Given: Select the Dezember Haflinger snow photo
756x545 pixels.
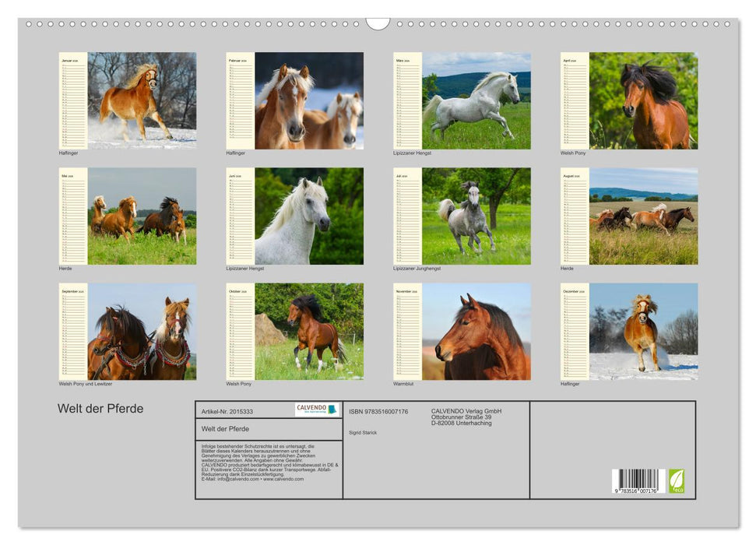Looking at the screenshot, I should point(643,331).
